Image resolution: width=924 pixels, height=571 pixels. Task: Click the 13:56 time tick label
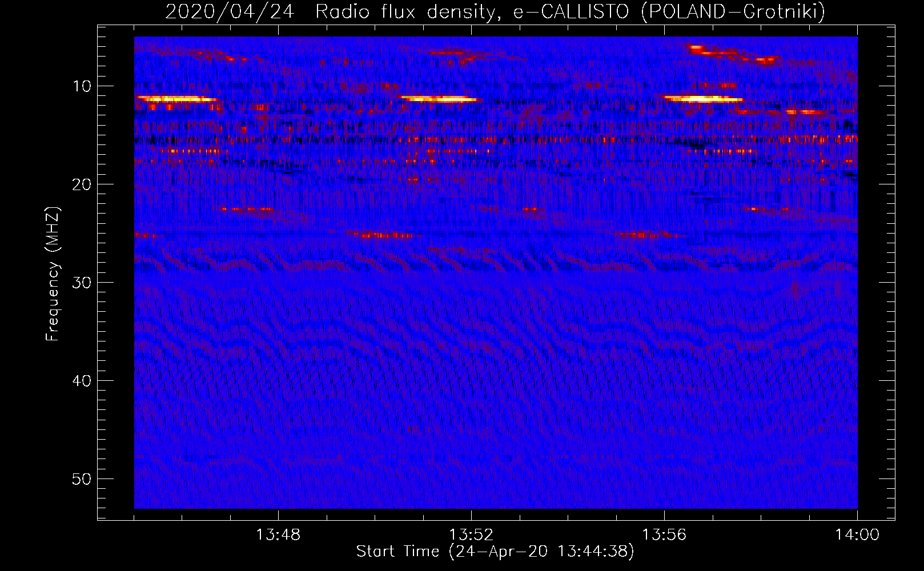(664, 535)
